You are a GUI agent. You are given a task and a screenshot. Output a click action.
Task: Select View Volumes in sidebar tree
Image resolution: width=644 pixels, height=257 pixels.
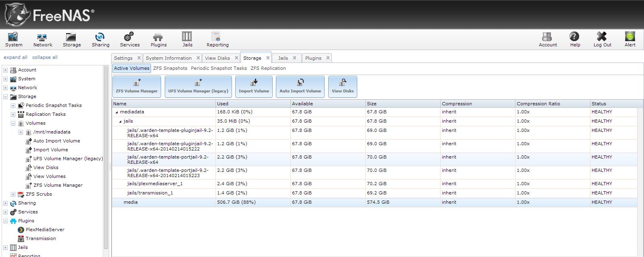pyautogui.click(x=49, y=176)
